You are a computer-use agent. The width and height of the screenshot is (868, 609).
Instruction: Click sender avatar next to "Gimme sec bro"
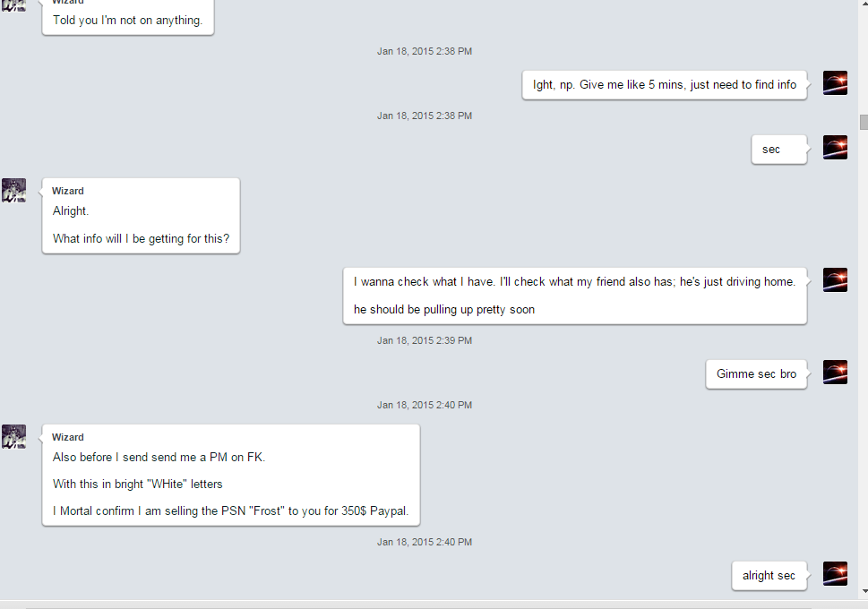pyautogui.click(x=836, y=372)
